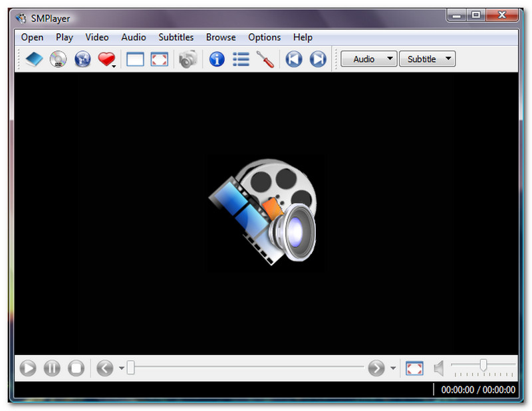Click the 00:00:00 / 00:00:00 time display
Screen dimensions: 532x411
[x=478, y=390]
